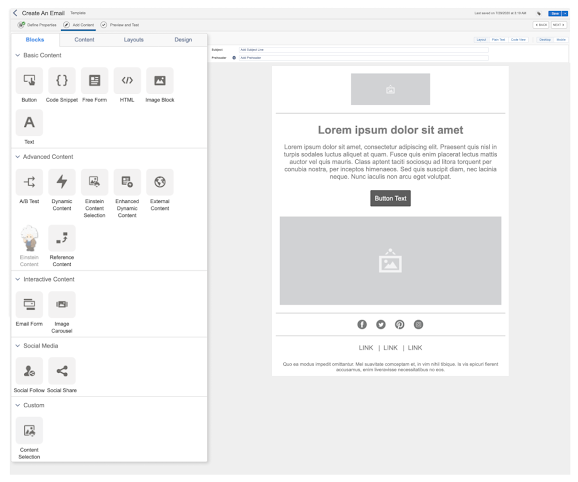Switch to the Blocks tab
Viewport: 578px width, 482px height.
35,40
